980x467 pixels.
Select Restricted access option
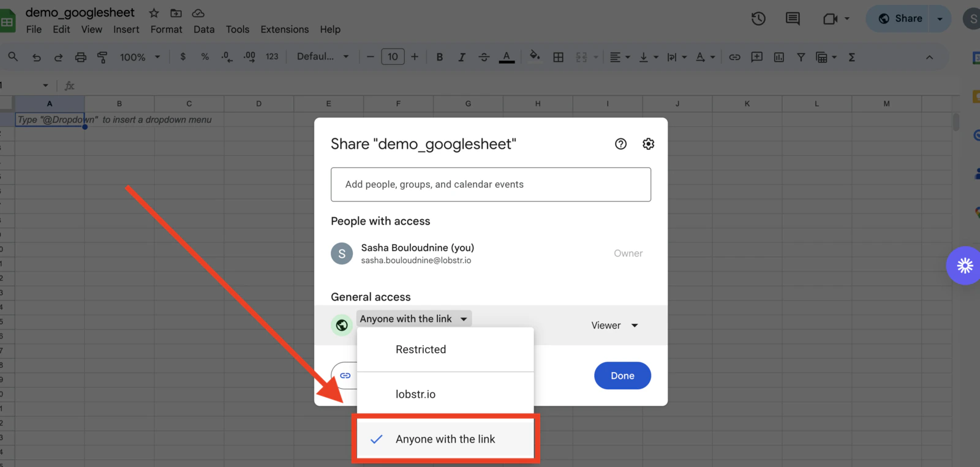click(445, 349)
